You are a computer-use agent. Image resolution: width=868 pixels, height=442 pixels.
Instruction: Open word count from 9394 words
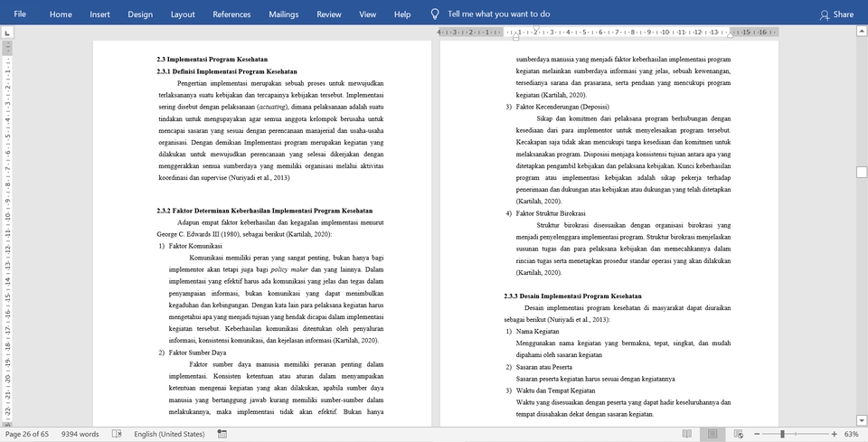click(x=80, y=434)
